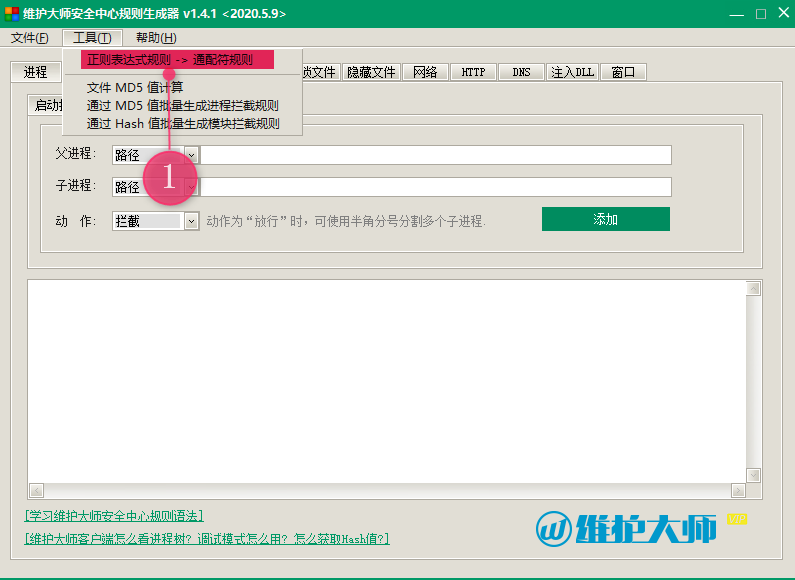Switch to the 注入DLL tab
Viewport: 795px width, 580px height.
(572, 72)
